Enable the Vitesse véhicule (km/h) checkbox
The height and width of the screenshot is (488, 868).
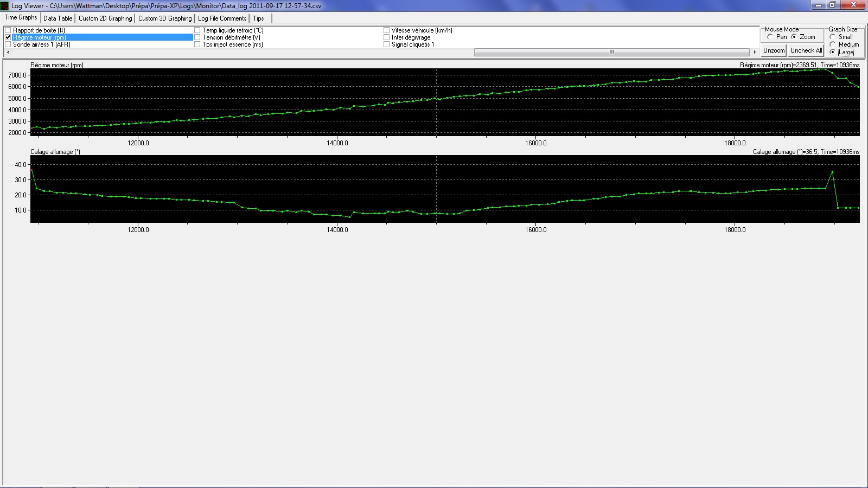[387, 30]
